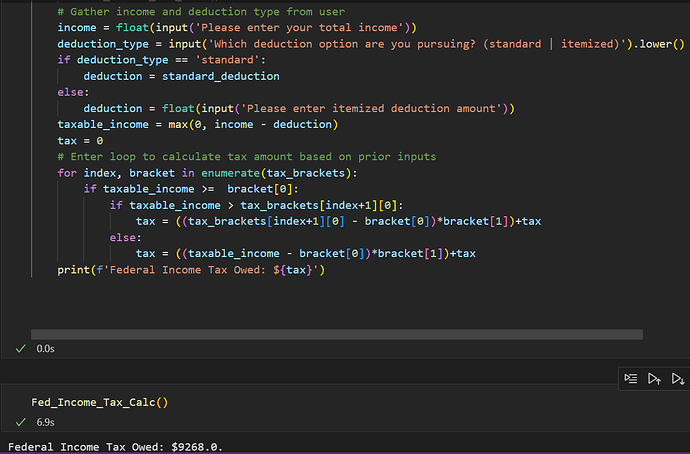Click the 0.0s execution time label
This screenshot has height=454, width=690.
point(45,349)
